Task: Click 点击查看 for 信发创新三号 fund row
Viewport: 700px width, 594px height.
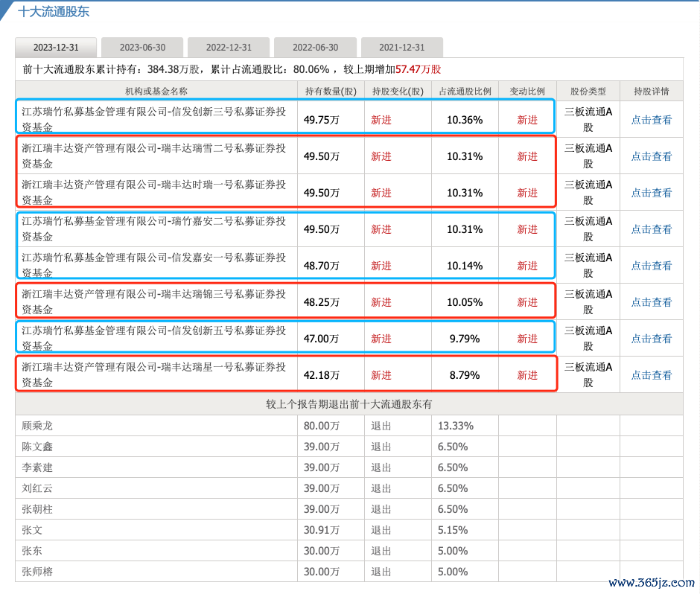Action: 652,120
